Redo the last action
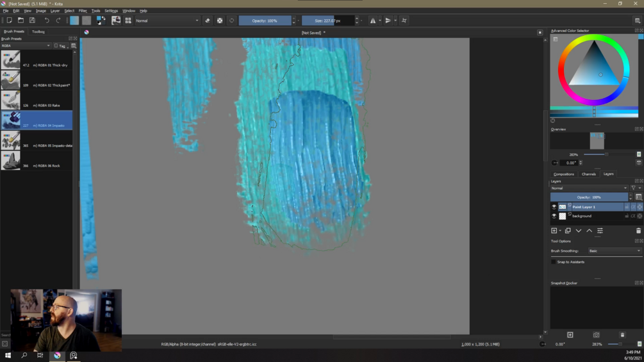644x362 pixels. [x=58, y=21]
